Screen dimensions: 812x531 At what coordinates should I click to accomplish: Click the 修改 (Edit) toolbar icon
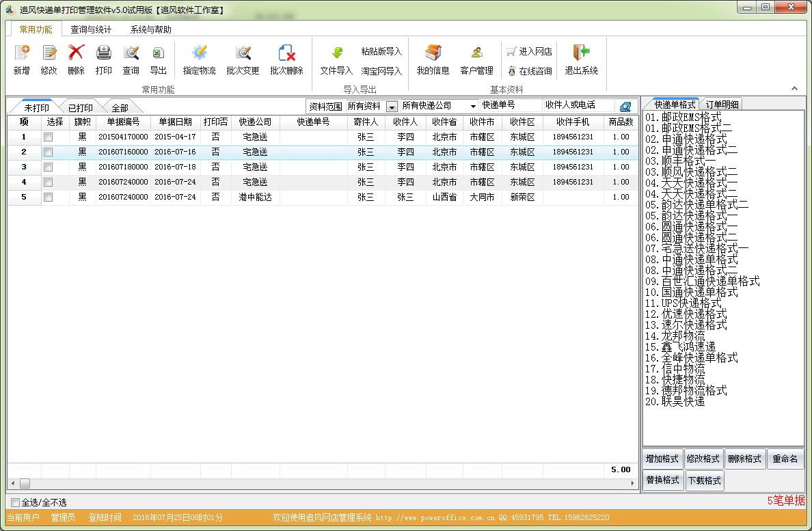[49, 53]
